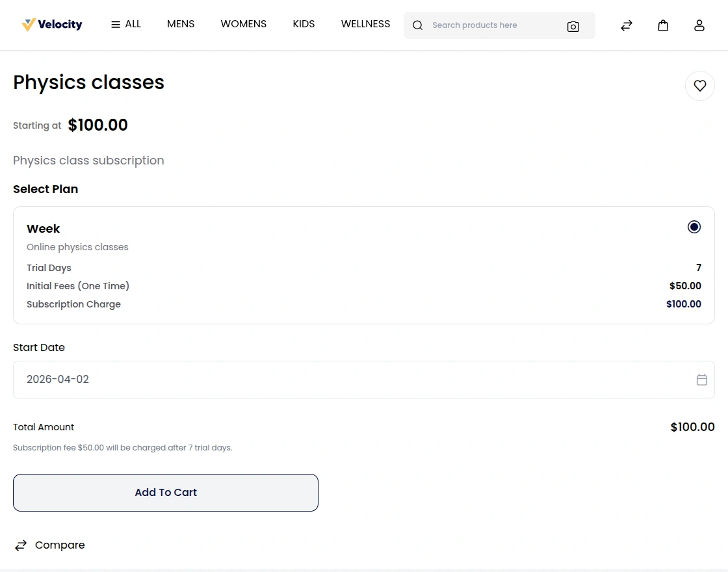This screenshot has width=728, height=572.
Task: Click the search magnifier icon
Action: tap(418, 25)
